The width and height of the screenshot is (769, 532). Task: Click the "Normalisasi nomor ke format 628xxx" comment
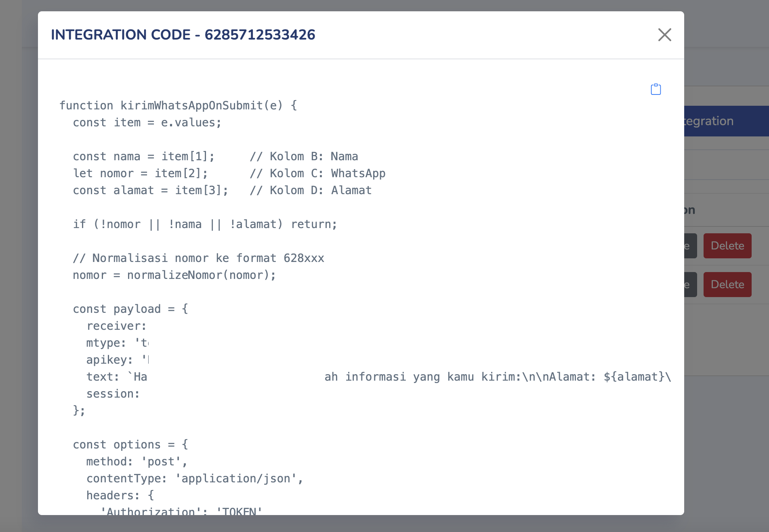198,258
